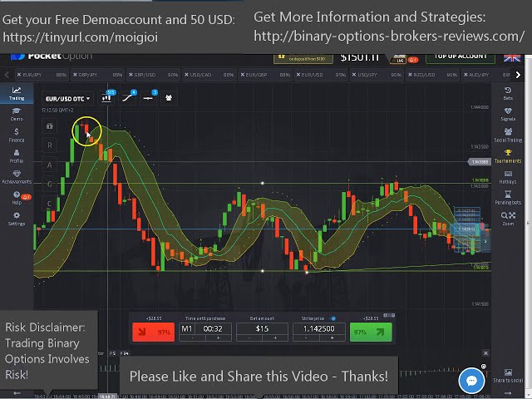Open the Trading section in left sidebar
This screenshot has width=532, height=399.
(x=17, y=93)
